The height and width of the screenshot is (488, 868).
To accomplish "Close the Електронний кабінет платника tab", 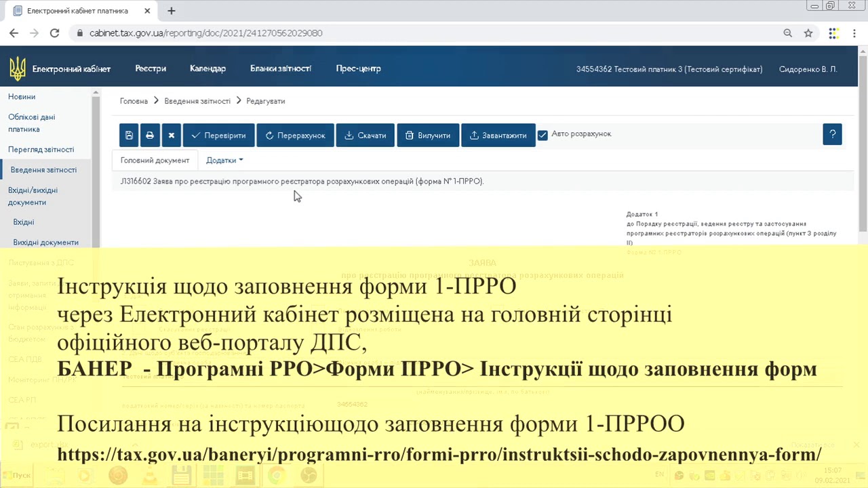I will click(x=148, y=11).
